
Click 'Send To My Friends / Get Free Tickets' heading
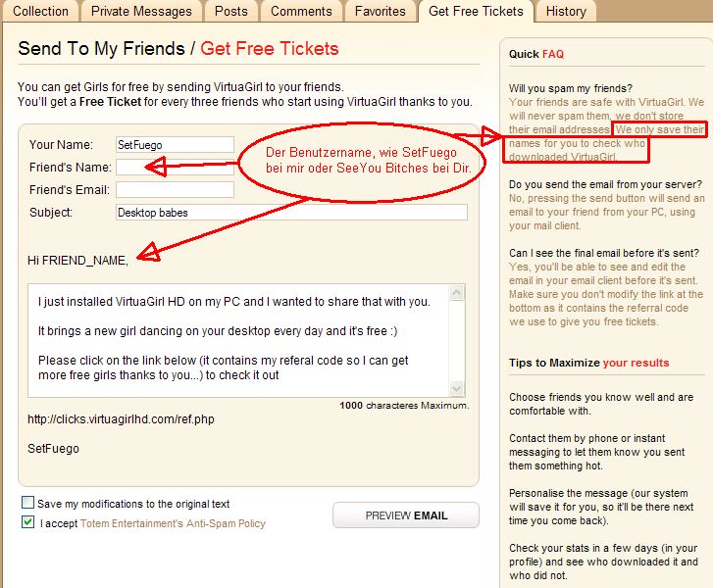tap(178, 49)
